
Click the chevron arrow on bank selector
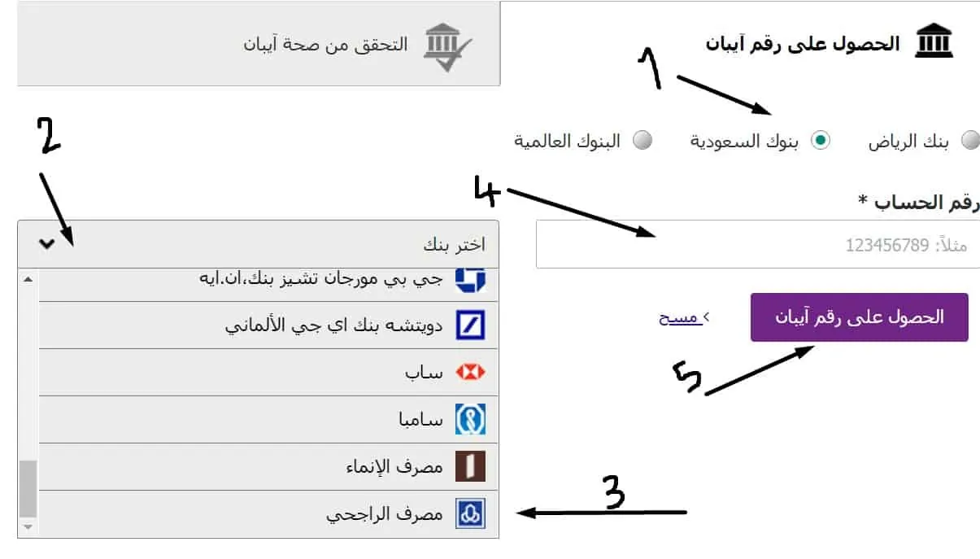click(46, 243)
